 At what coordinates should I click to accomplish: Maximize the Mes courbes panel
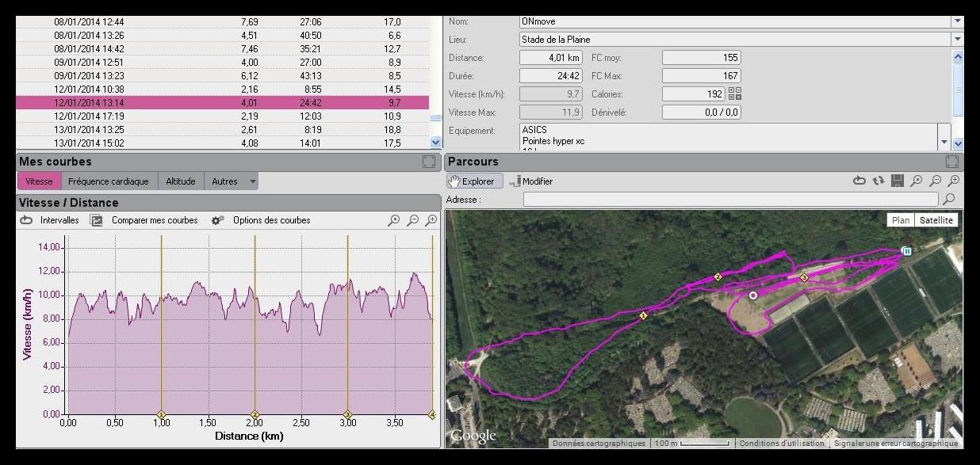[x=429, y=162]
